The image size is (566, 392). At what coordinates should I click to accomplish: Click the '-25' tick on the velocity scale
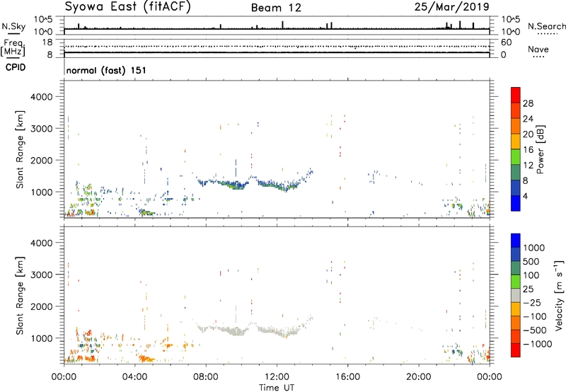pyautogui.click(x=532, y=302)
